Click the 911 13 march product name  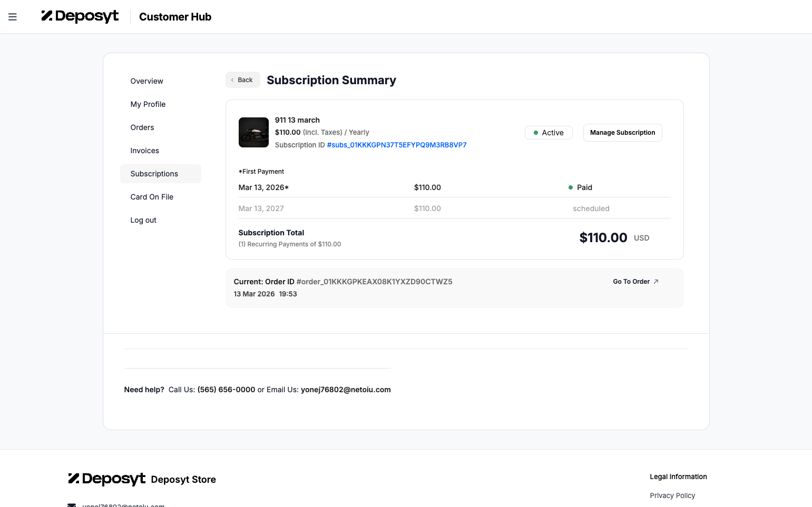click(297, 120)
